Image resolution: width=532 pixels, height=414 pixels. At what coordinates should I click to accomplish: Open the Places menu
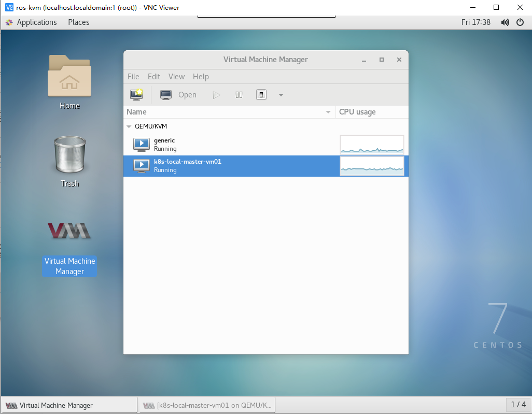tap(79, 22)
